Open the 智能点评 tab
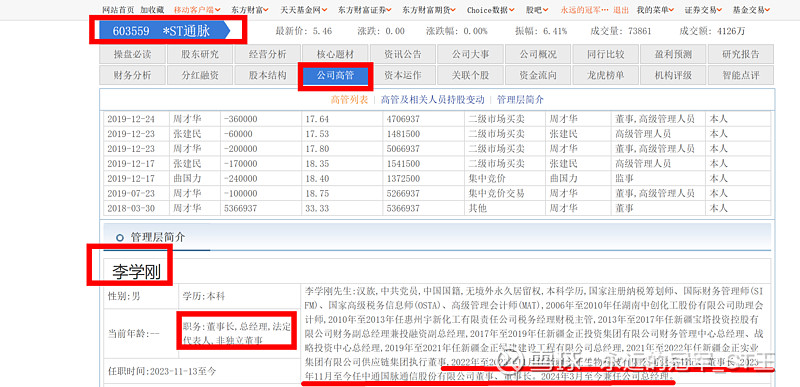The height and width of the screenshot is (387, 800). tap(740, 75)
